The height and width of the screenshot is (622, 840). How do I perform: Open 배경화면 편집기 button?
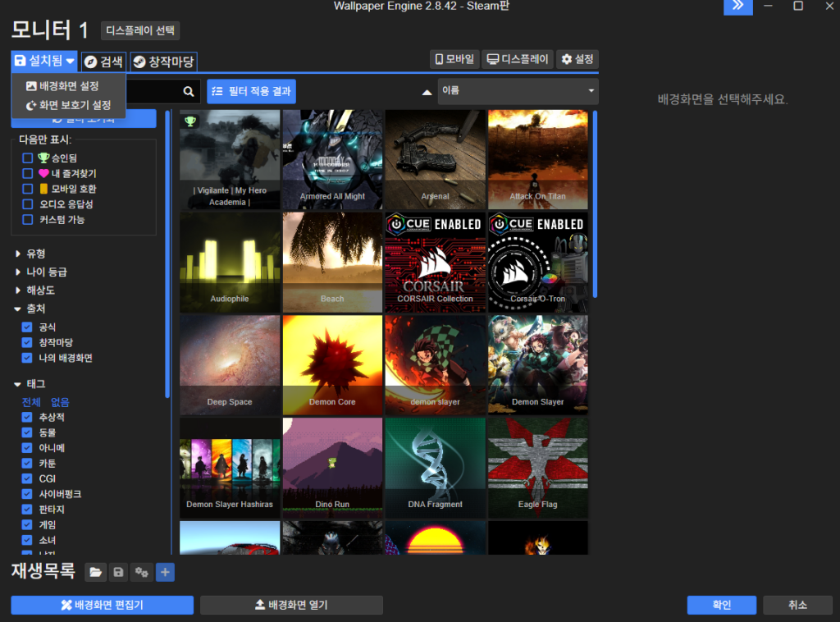coord(103,605)
